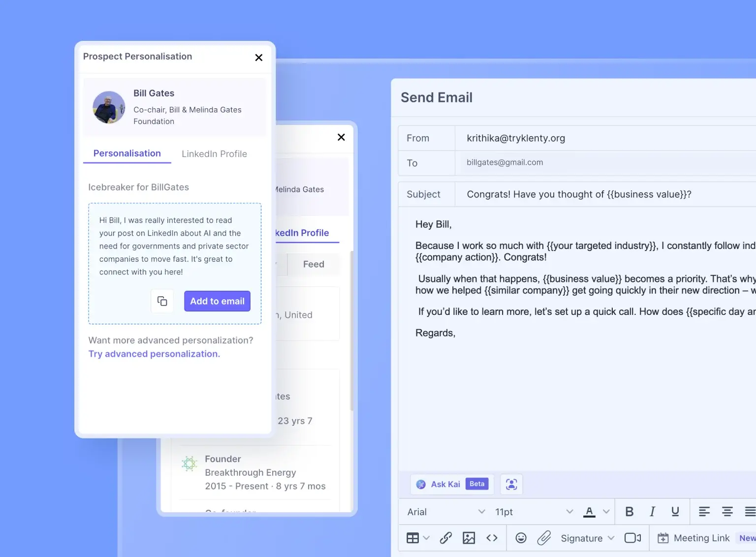Toggle bold formatting

pyautogui.click(x=629, y=512)
